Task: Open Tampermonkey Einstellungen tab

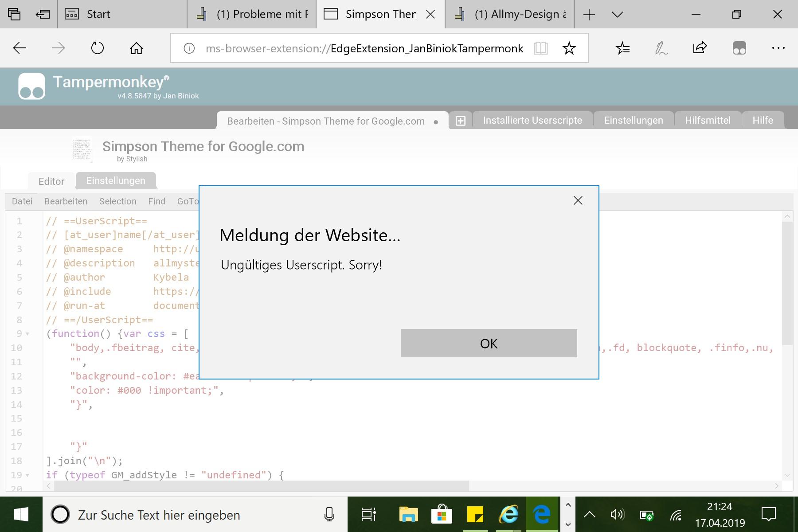Action: (x=634, y=120)
